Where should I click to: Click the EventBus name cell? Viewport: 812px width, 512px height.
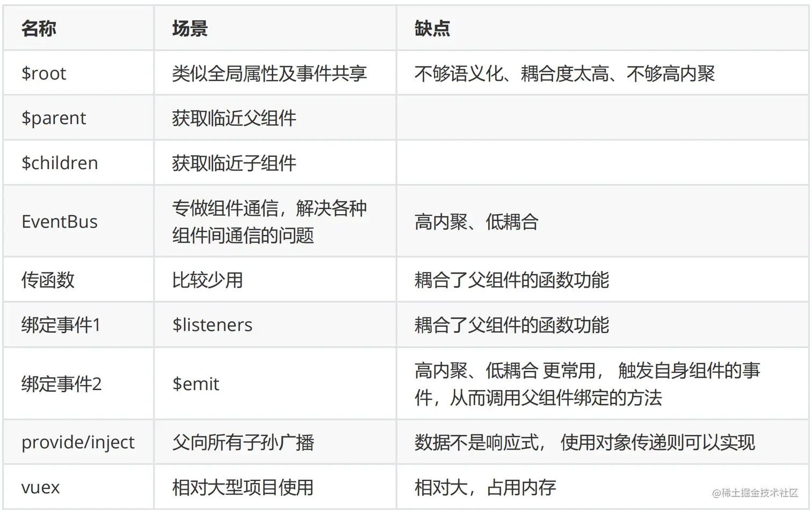point(60,222)
